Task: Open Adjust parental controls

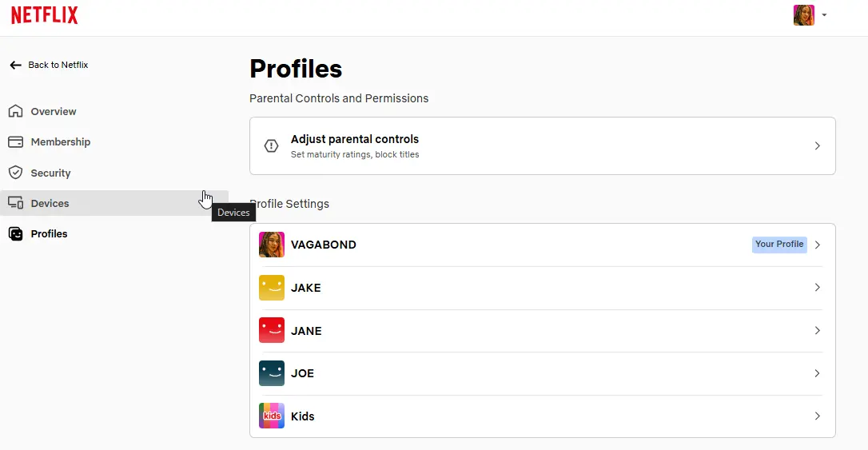Action: tap(543, 146)
